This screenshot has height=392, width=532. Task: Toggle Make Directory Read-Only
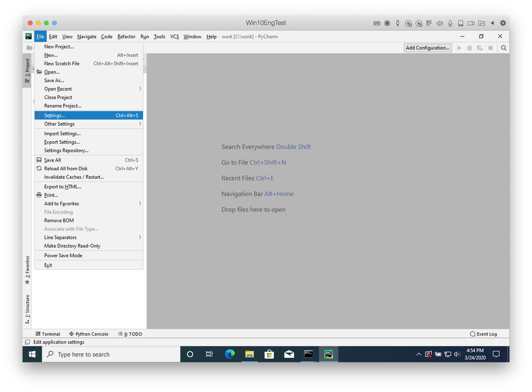[x=89, y=246]
